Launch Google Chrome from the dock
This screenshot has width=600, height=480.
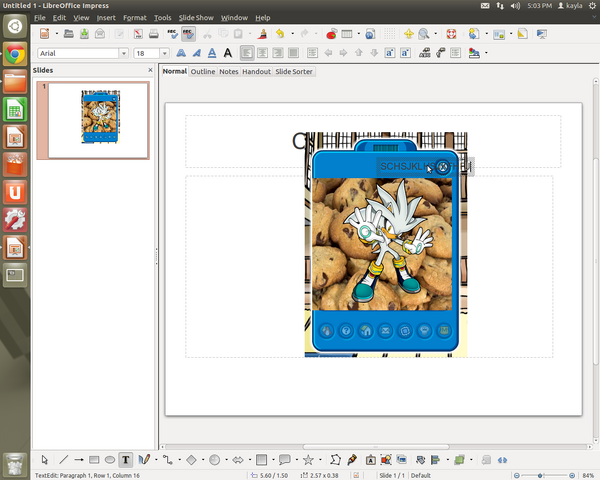15,54
